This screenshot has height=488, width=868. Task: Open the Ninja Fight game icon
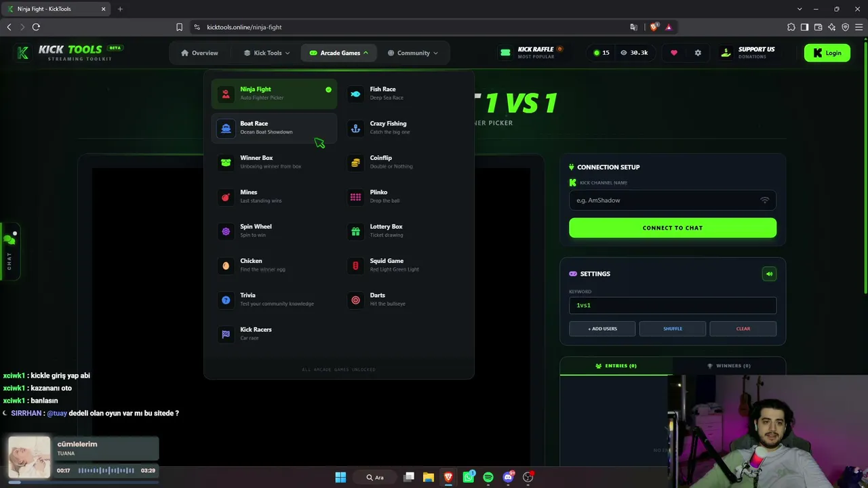tap(226, 94)
